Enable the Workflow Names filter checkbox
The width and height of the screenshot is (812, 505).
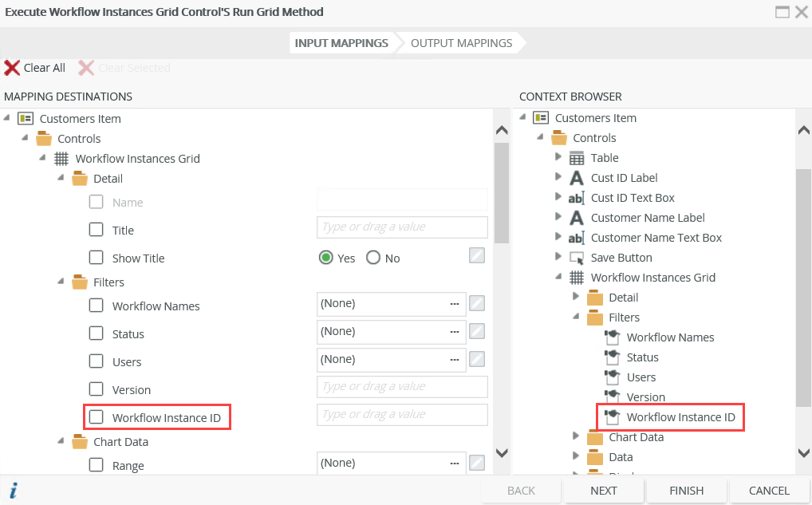coord(97,306)
